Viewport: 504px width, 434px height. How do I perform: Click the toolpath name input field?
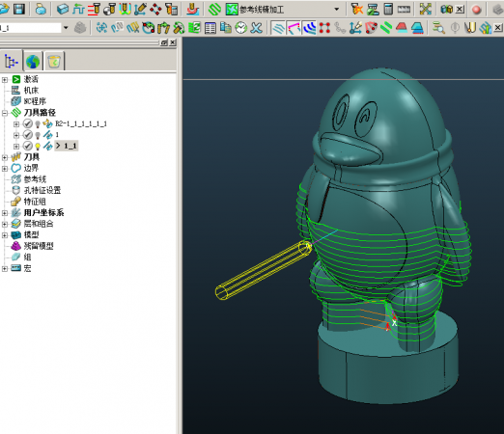click(30, 28)
